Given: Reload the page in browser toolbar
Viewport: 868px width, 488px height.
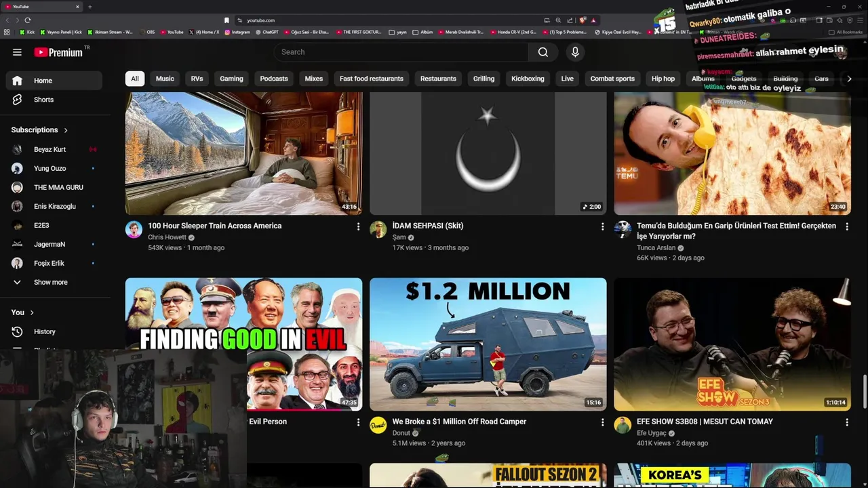Looking at the screenshot, I should 27,20.
